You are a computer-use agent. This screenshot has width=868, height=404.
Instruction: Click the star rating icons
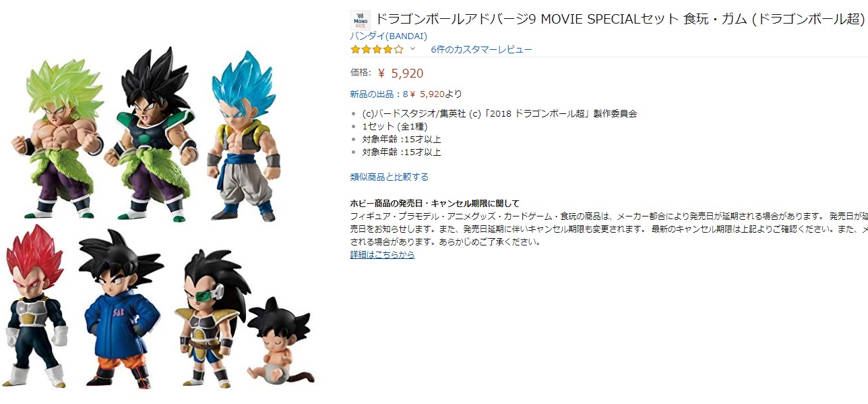click(x=377, y=49)
